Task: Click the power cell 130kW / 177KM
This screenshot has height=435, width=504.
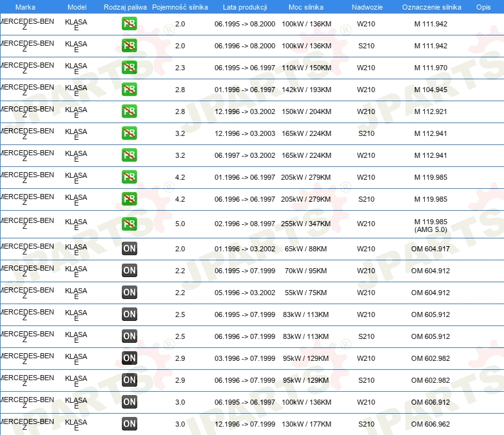Action: click(306, 424)
